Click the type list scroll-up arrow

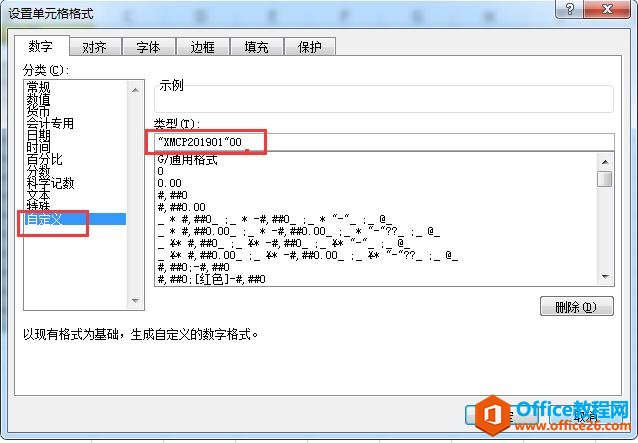pyautogui.click(x=605, y=162)
